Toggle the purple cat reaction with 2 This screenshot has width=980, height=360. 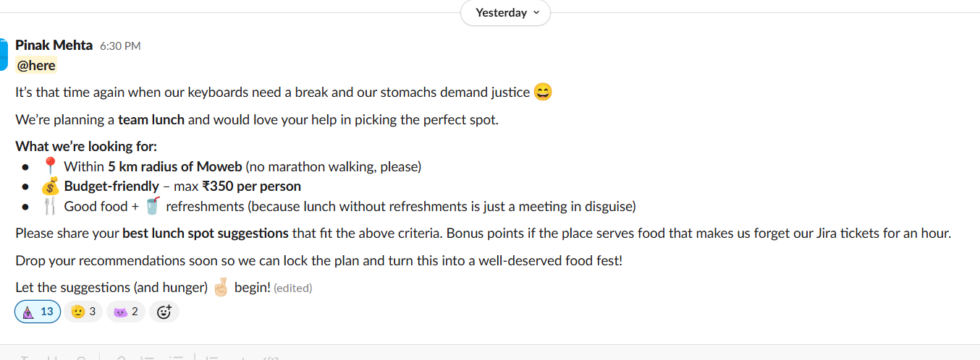tap(125, 312)
